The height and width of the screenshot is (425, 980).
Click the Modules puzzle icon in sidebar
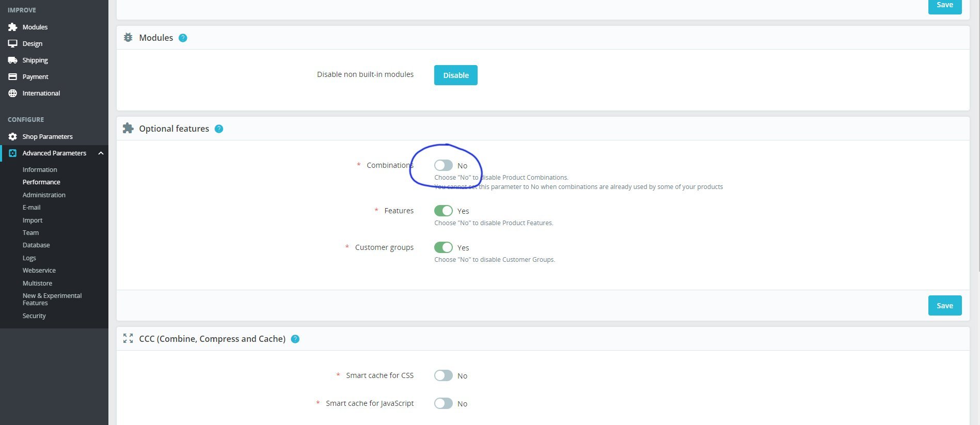point(12,27)
